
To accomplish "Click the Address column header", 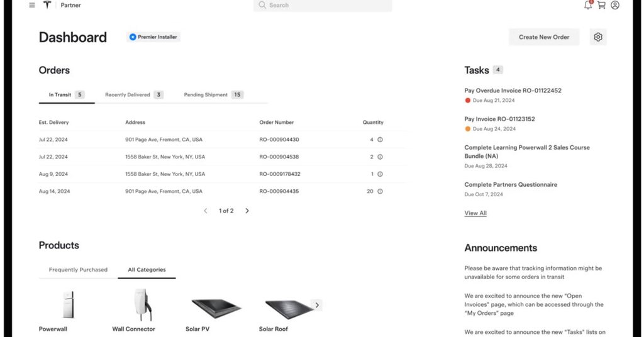I will [135, 123].
